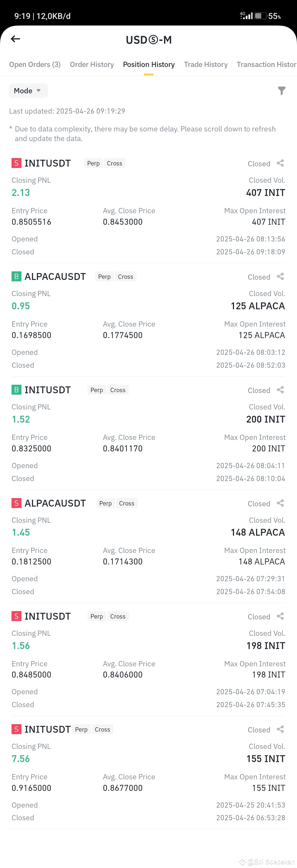Share the INITUSDT 198 INIT position
Viewport: 297px width, 868px height.
point(280,616)
